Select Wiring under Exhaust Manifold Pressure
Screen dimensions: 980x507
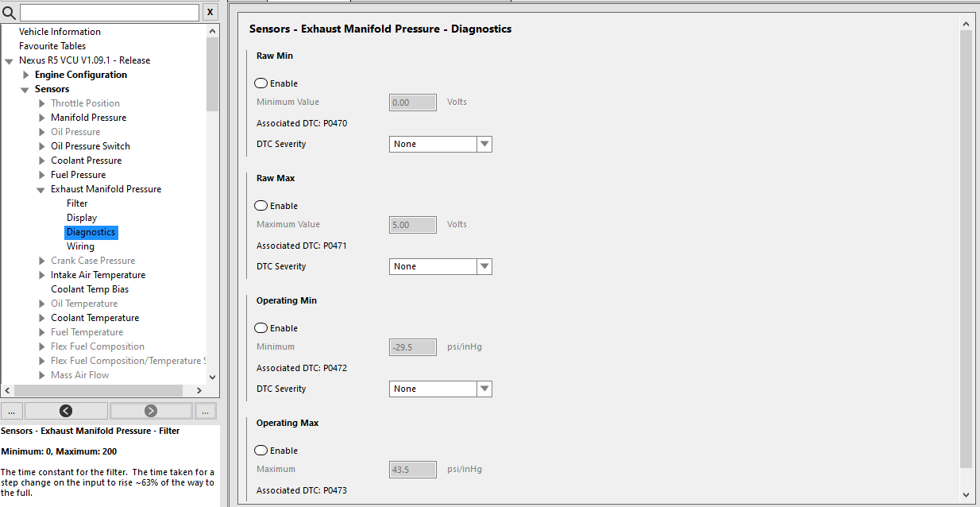80,246
